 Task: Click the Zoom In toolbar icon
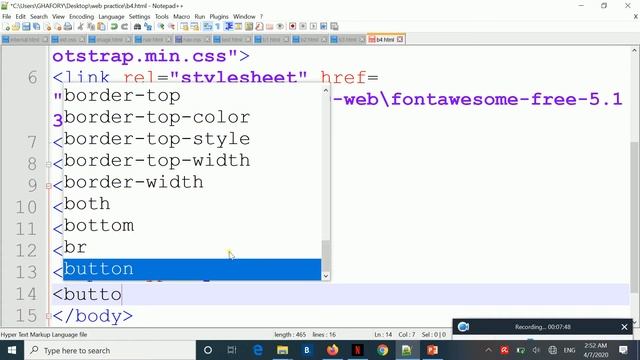[161, 27]
